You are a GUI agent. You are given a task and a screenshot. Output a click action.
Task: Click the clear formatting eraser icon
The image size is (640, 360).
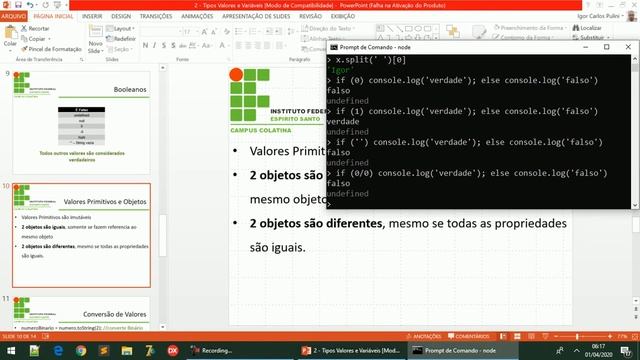pos(227,31)
